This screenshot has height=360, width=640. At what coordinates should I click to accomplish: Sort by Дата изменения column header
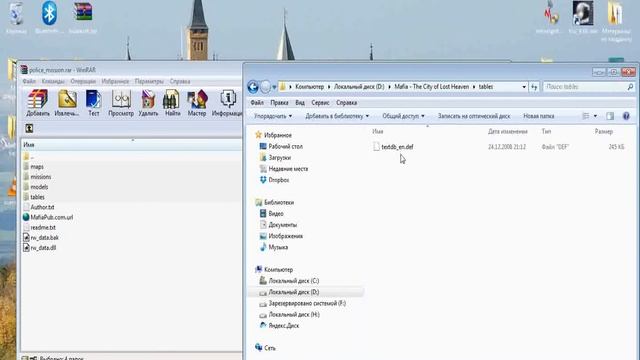pos(508,131)
